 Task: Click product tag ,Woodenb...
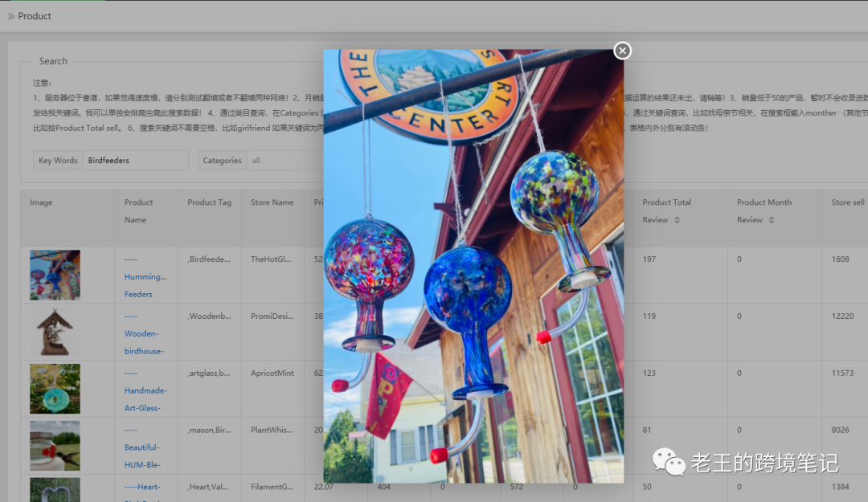[x=209, y=316]
